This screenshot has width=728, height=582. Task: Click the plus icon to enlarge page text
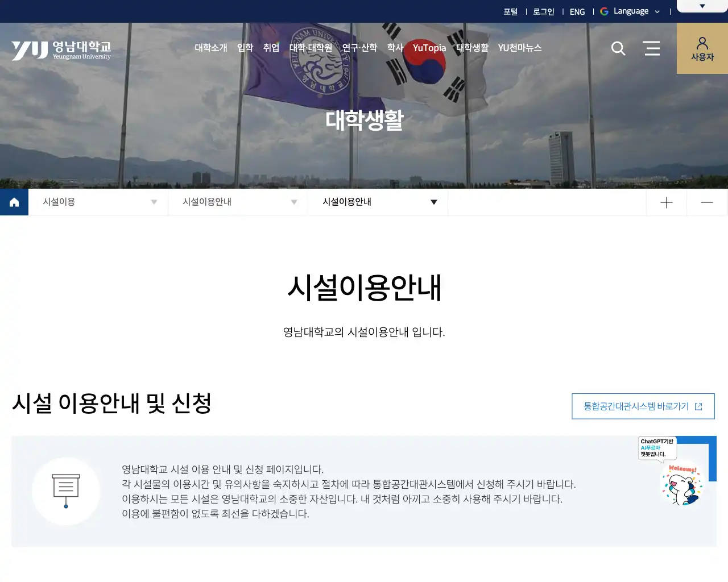click(666, 202)
